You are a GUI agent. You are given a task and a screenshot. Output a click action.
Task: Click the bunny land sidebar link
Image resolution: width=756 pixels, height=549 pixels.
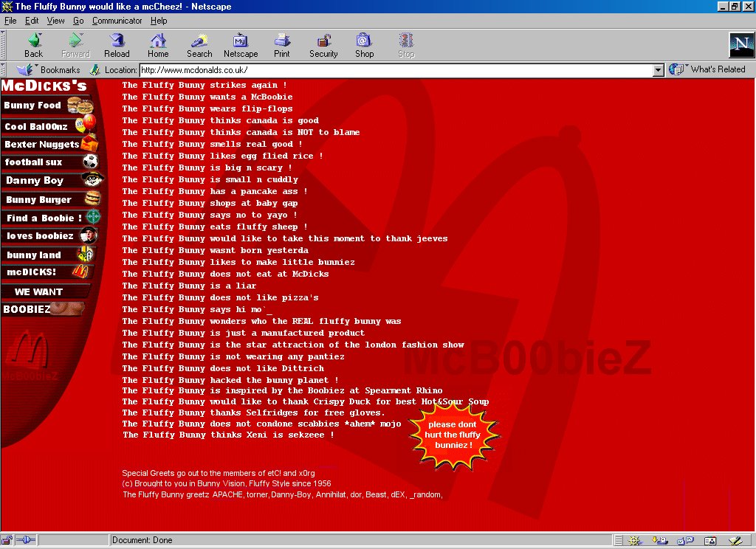[48, 255]
